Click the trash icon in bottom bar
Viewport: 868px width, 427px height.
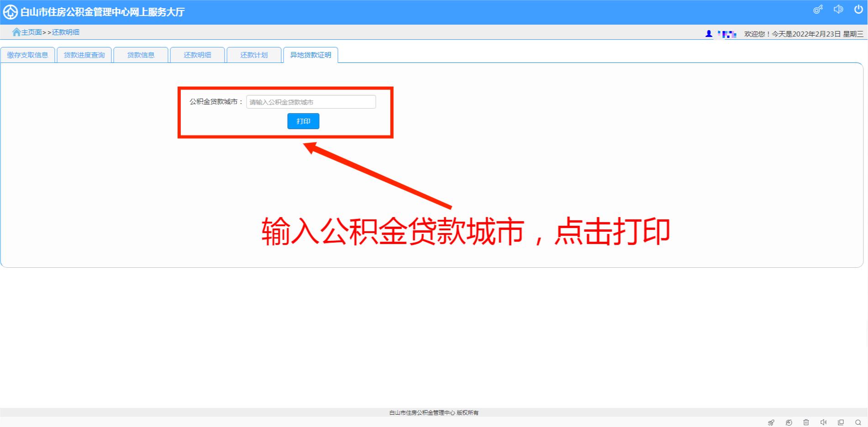coord(806,422)
